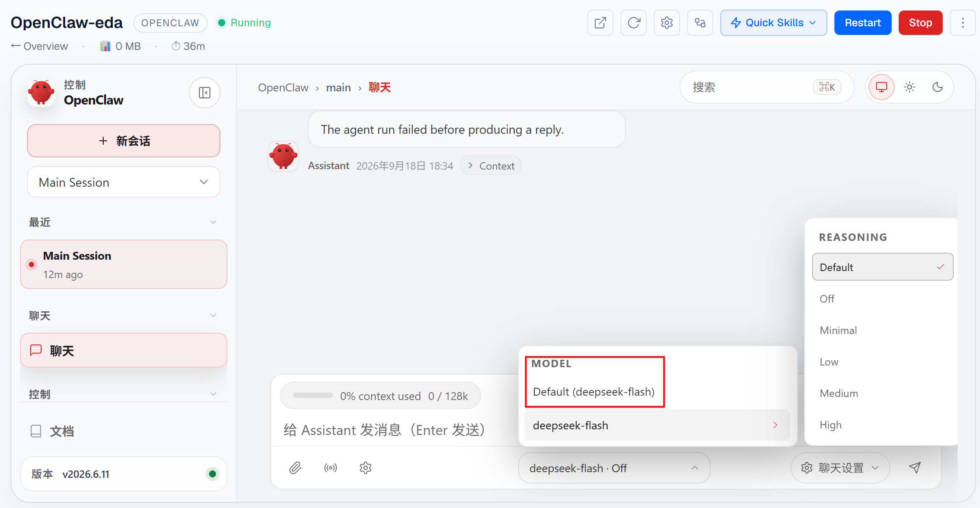
Task: Click the refresh icon in header
Action: [634, 23]
